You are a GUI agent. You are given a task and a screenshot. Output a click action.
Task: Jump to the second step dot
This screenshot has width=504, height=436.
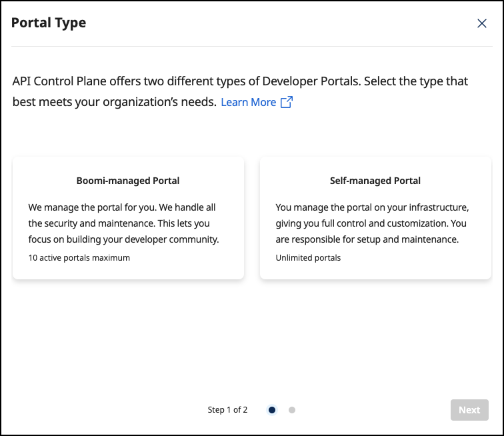click(292, 410)
